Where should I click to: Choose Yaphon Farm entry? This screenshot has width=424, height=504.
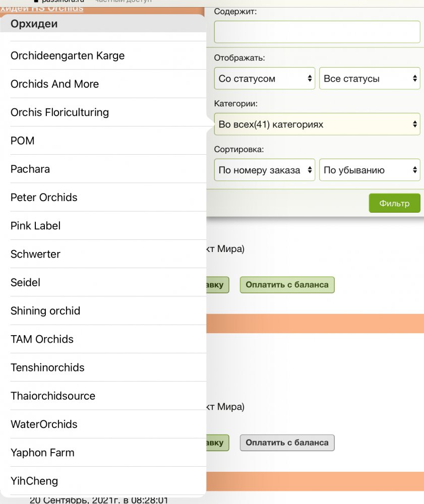pyautogui.click(x=42, y=453)
